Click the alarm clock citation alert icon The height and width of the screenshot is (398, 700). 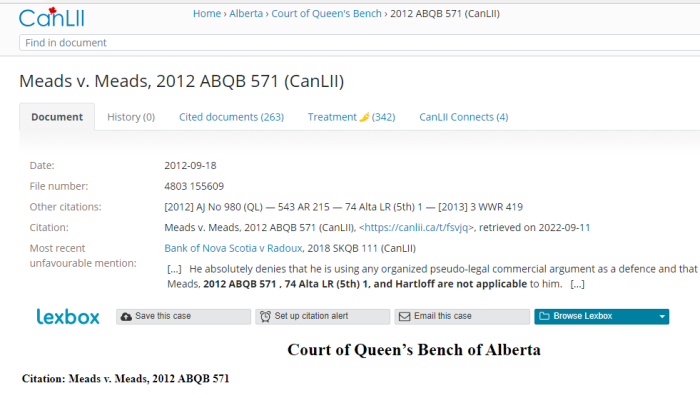pos(265,316)
